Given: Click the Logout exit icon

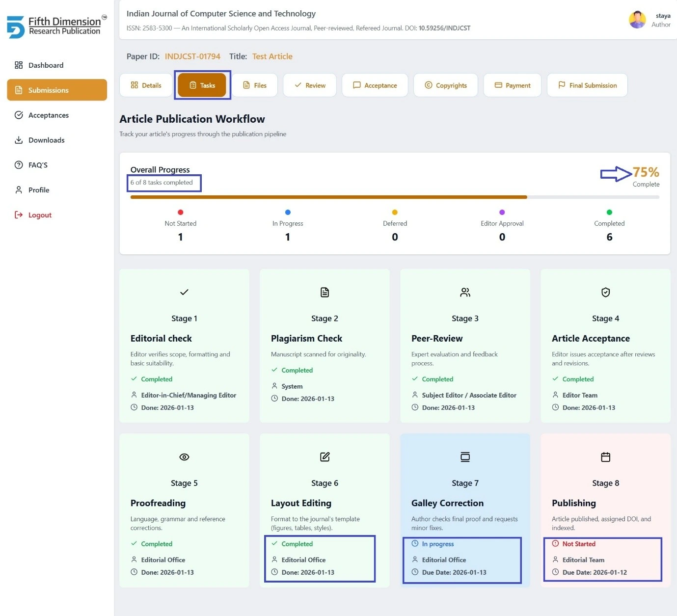Looking at the screenshot, I should pyautogui.click(x=19, y=215).
